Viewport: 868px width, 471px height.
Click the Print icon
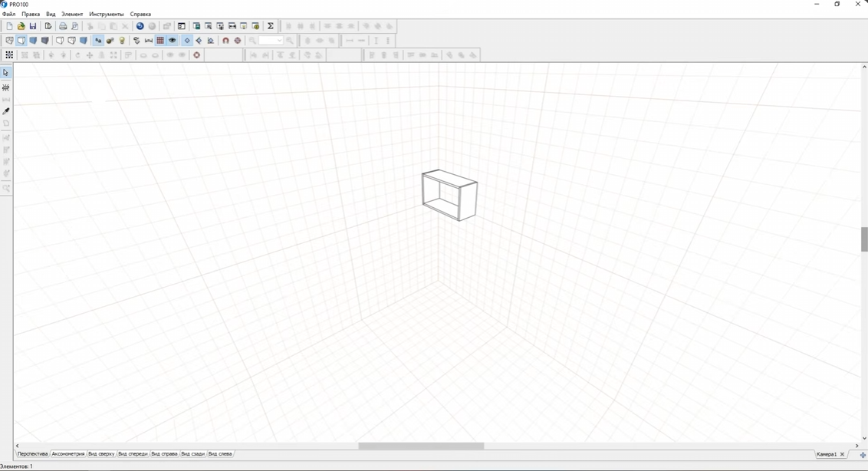63,26
